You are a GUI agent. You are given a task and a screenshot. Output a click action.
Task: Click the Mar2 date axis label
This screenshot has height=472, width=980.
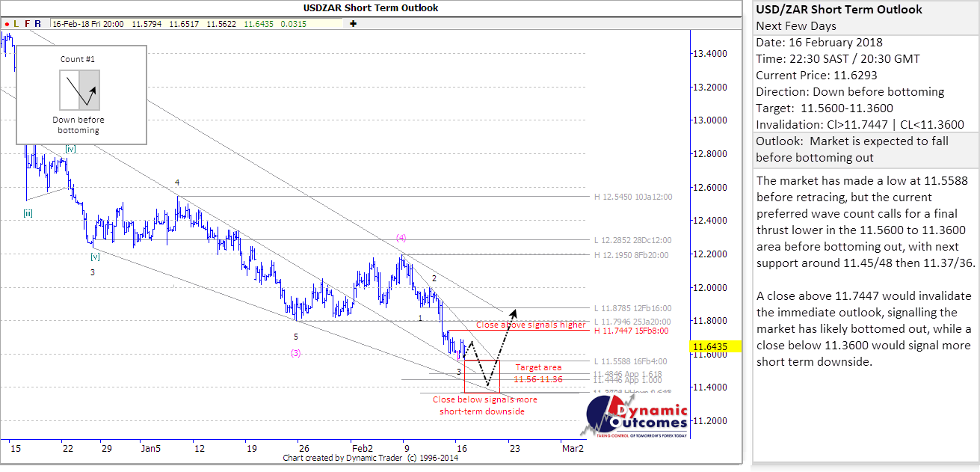tap(572, 448)
